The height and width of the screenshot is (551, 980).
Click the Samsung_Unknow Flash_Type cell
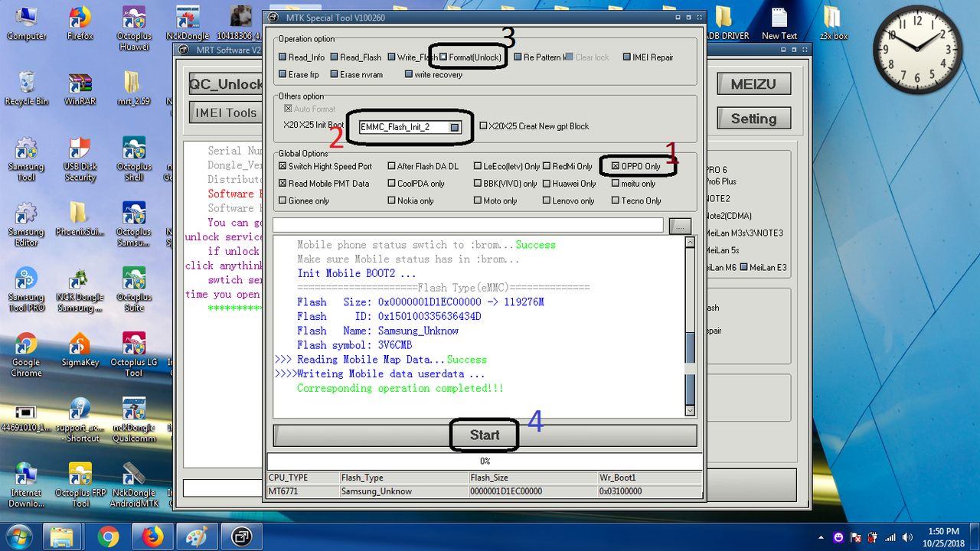(x=403, y=491)
